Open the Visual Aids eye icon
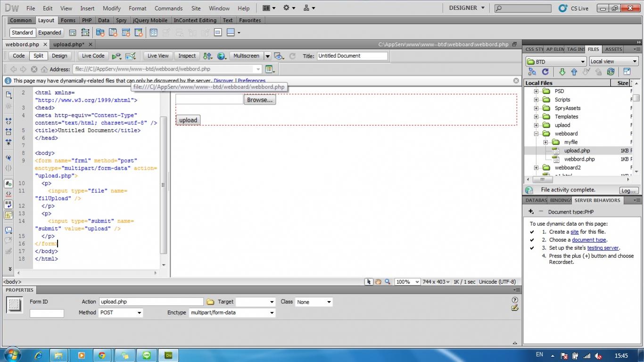This screenshot has width=644, height=362. point(279,56)
